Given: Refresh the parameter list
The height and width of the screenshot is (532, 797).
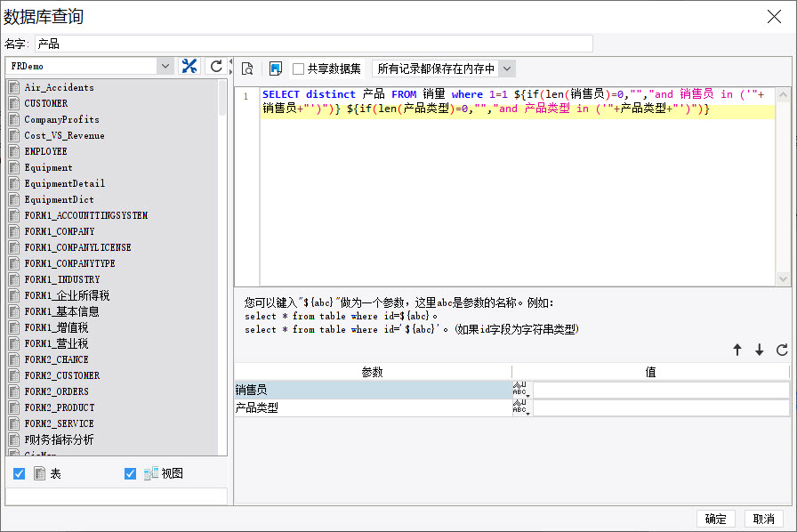Looking at the screenshot, I should 782,350.
